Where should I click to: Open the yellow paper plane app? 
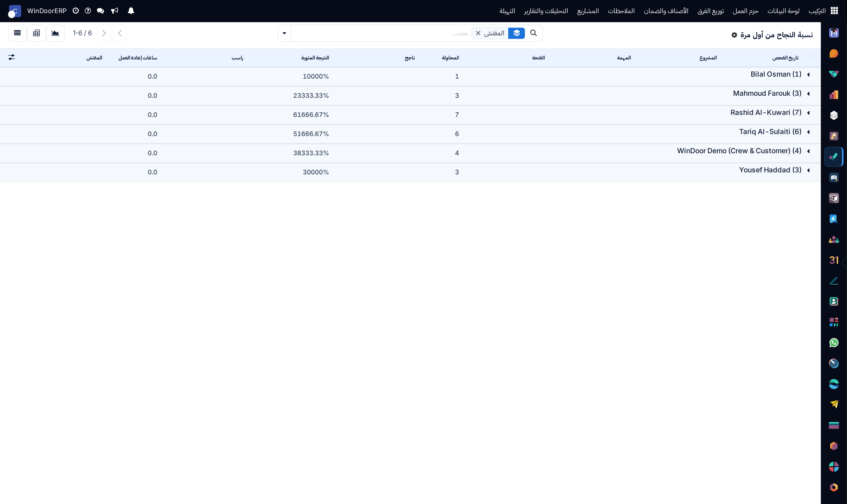[834, 404]
